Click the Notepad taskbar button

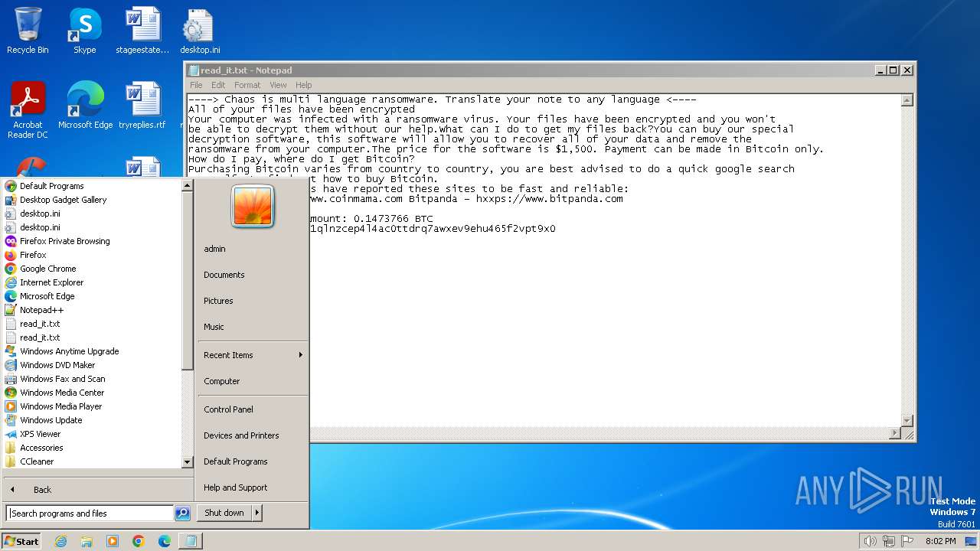click(x=190, y=541)
